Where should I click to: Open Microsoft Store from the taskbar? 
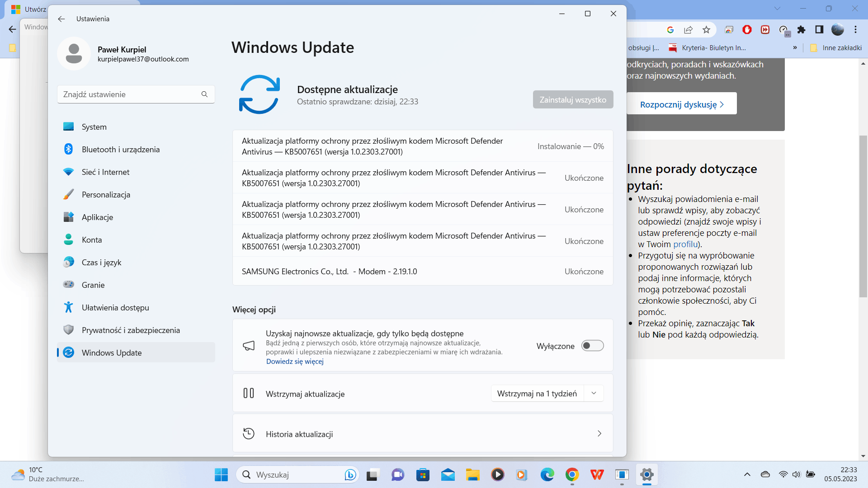point(423,475)
